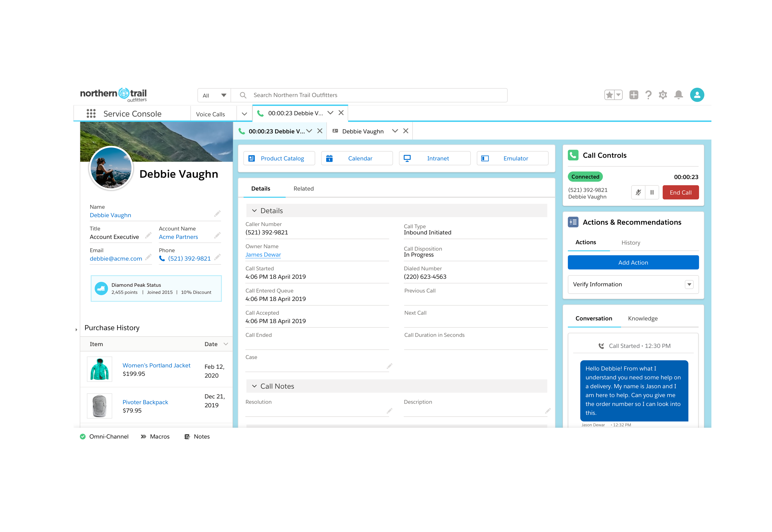Screen dimensions: 772x532
Task: Click the Global Actions plus icon
Action: (x=633, y=95)
